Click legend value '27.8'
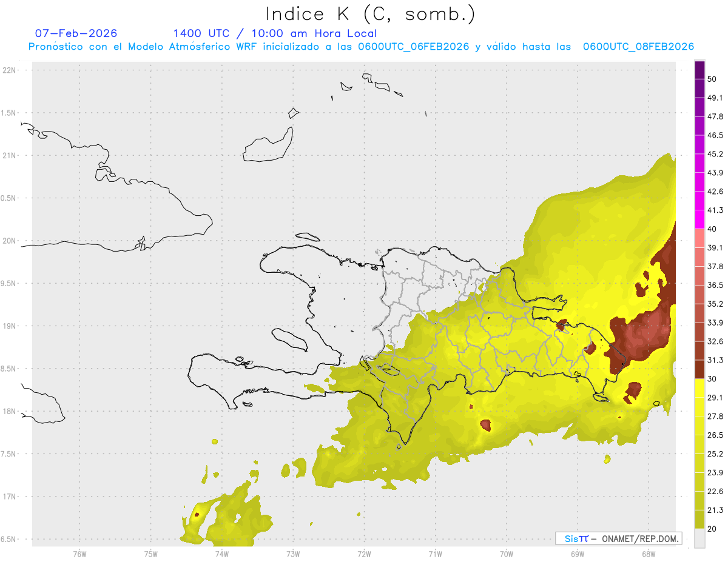The width and height of the screenshot is (728, 562). click(715, 416)
